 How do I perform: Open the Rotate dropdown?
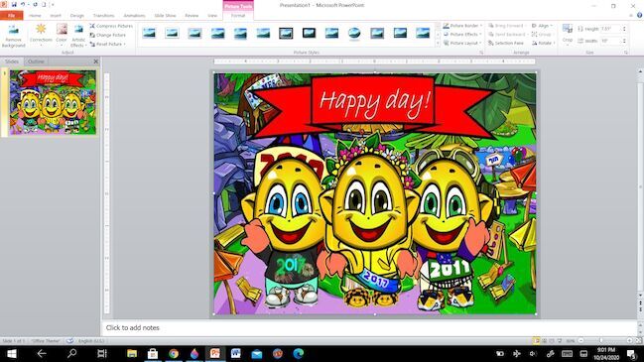[x=544, y=43]
